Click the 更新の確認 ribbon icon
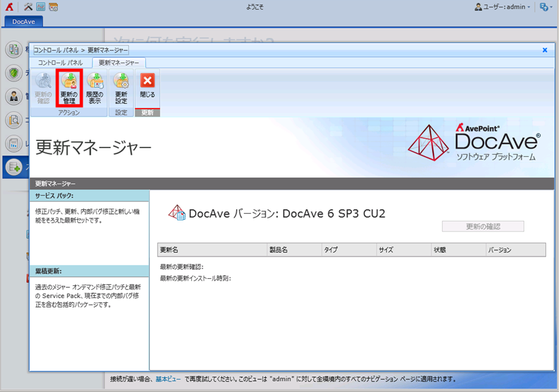 [x=43, y=88]
